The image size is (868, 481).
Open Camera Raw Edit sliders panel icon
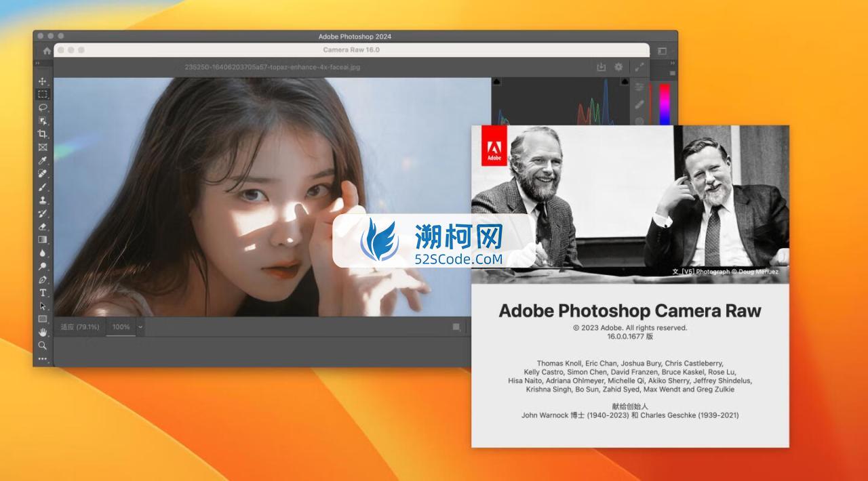[639, 87]
